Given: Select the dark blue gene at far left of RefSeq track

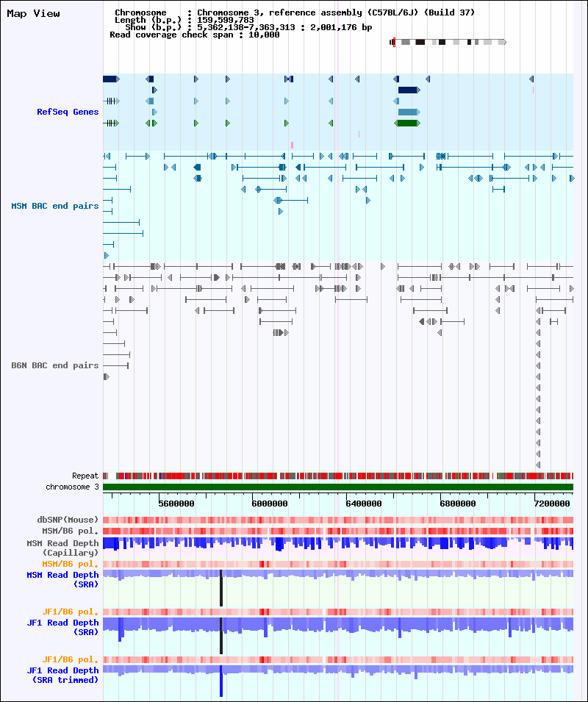Looking at the screenshot, I should (x=111, y=79).
